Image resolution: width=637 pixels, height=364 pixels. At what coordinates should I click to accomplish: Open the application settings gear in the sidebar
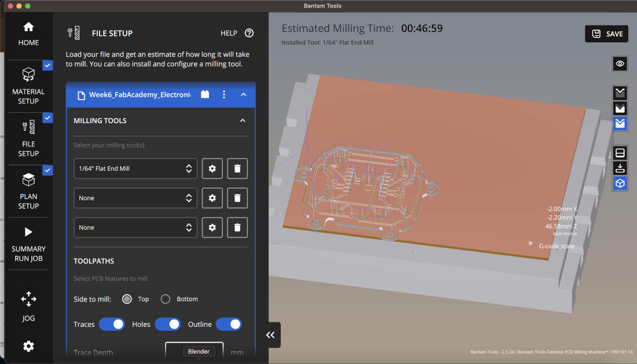[x=28, y=346]
